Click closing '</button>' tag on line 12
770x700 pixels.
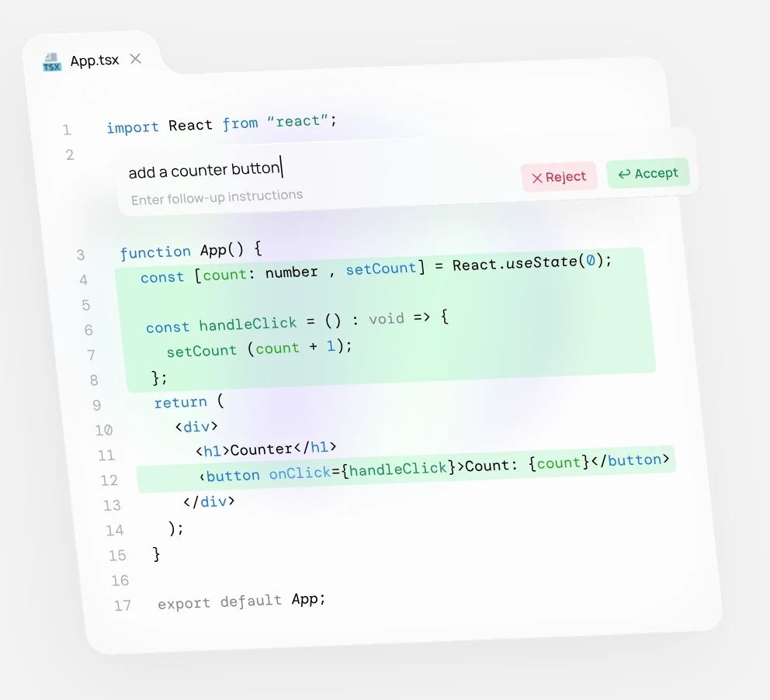630,460
